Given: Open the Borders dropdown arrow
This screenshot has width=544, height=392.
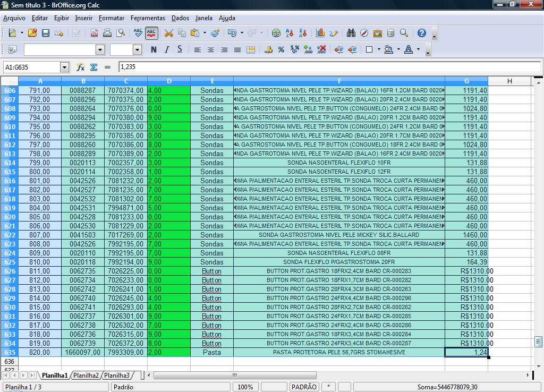Looking at the screenshot, I should click(x=378, y=49).
